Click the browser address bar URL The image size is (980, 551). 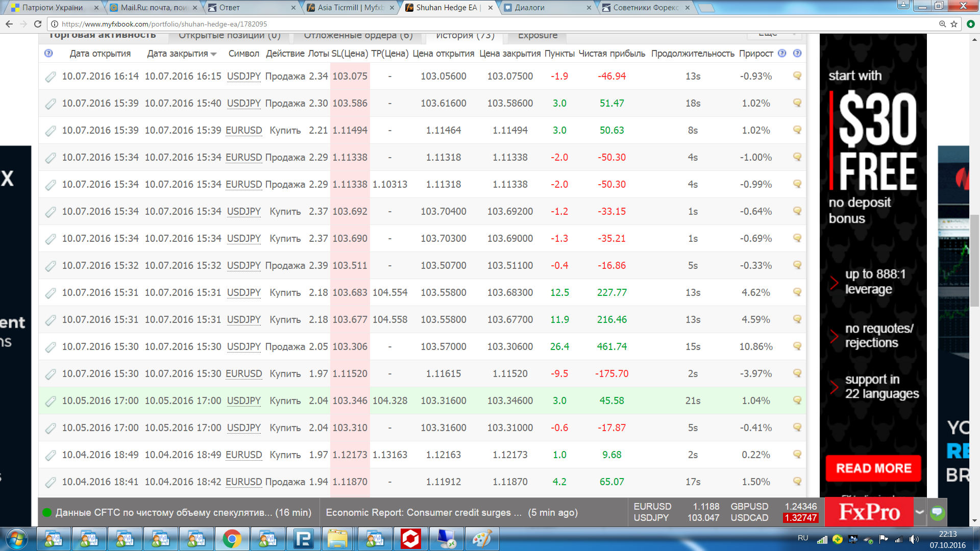(164, 24)
